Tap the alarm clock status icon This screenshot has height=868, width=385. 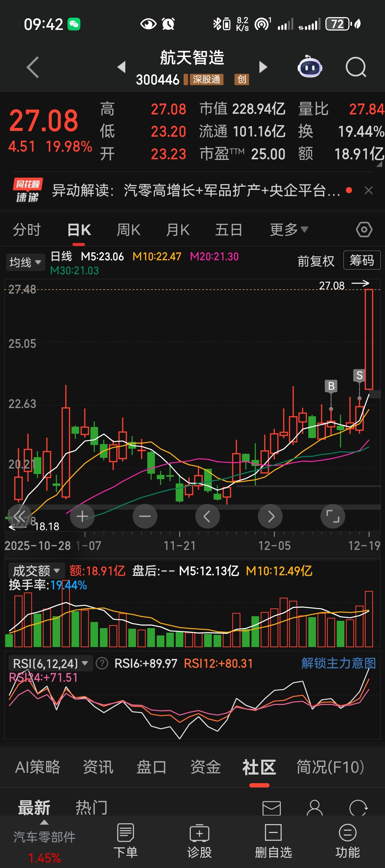[168, 24]
